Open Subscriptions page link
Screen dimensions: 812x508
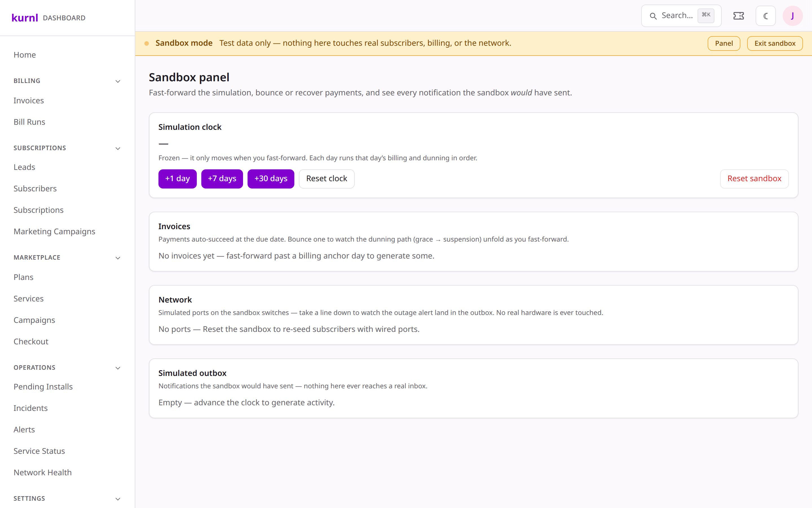point(38,210)
